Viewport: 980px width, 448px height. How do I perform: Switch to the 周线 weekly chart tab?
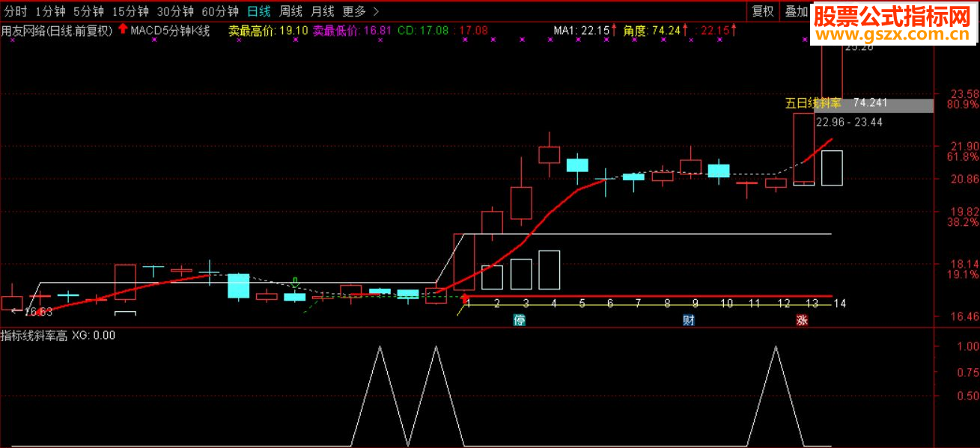(290, 11)
